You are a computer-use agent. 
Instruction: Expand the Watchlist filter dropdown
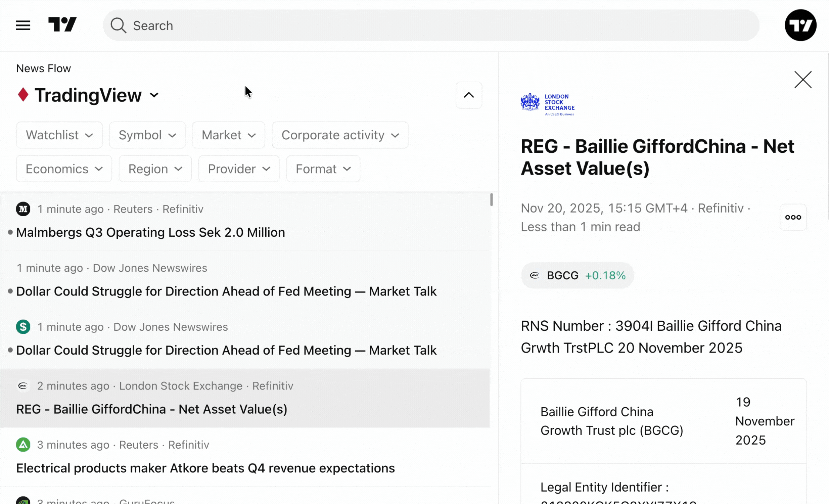tap(59, 135)
